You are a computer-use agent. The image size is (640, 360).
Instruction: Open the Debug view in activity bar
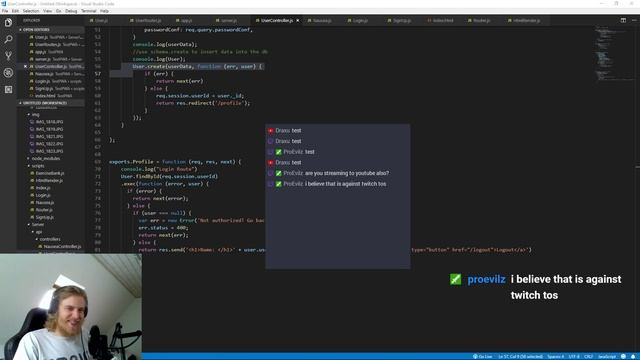pyautogui.click(x=8, y=73)
